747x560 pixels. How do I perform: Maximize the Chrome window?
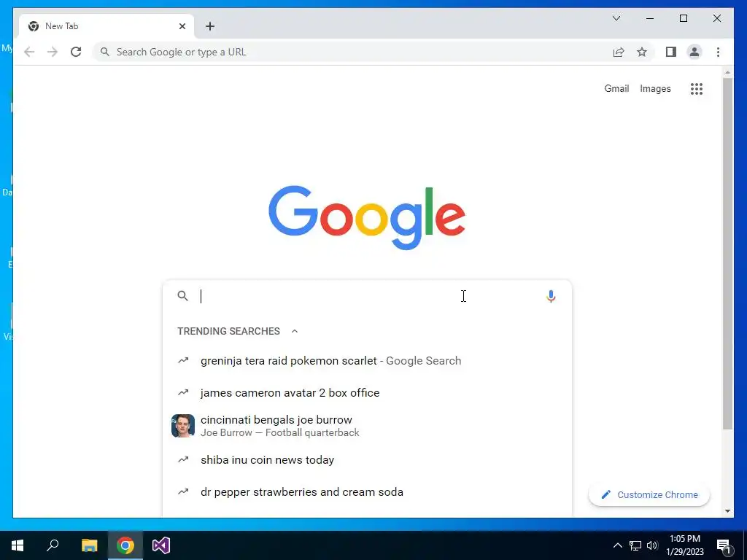click(x=683, y=18)
